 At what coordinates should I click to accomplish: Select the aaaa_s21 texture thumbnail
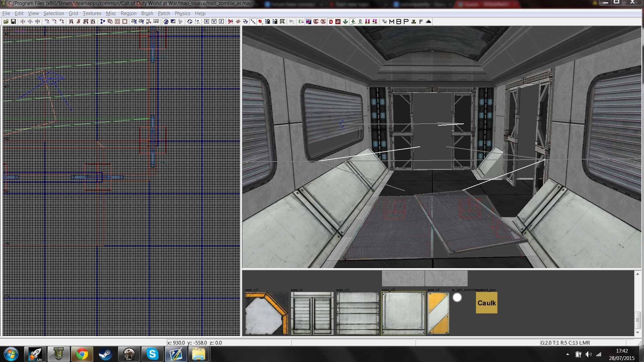click(x=358, y=313)
